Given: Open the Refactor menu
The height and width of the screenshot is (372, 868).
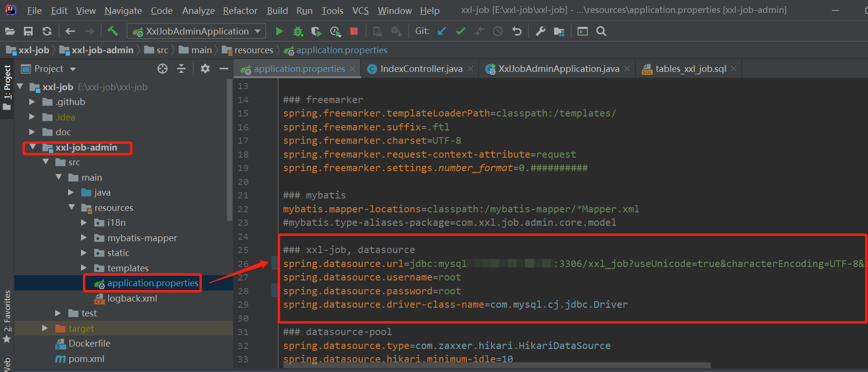Looking at the screenshot, I should [240, 11].
